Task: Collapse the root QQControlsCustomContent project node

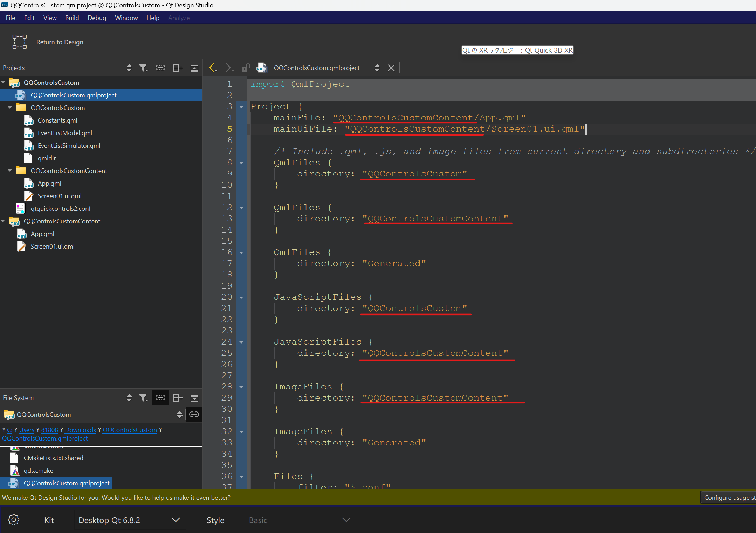Action: [x=3, y=221]
